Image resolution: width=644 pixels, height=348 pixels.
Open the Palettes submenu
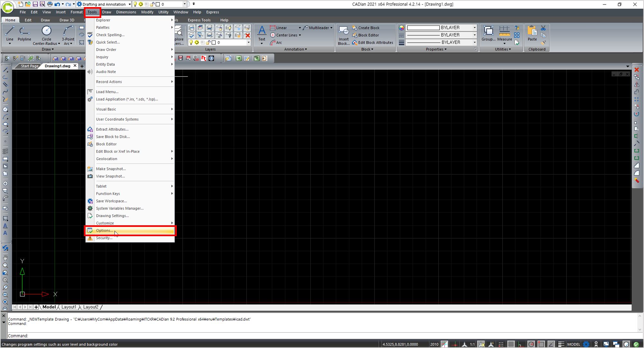pyautogui.click(x=130, y=27)
